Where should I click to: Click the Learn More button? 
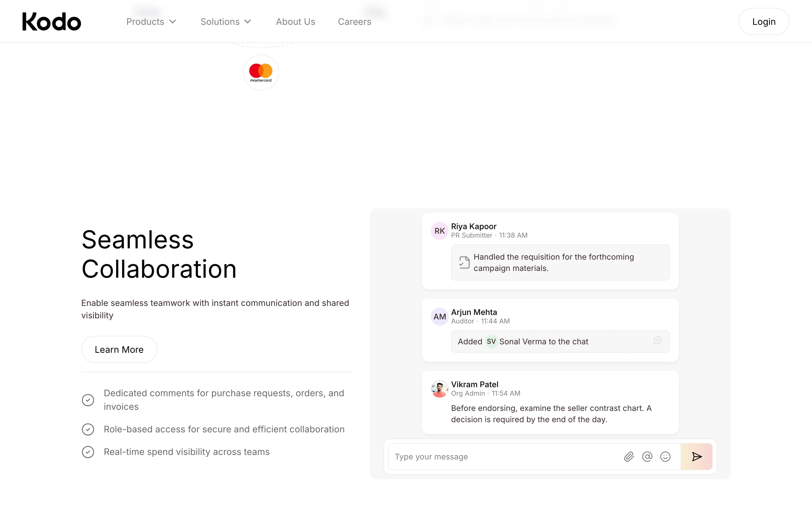pos(119,349)
